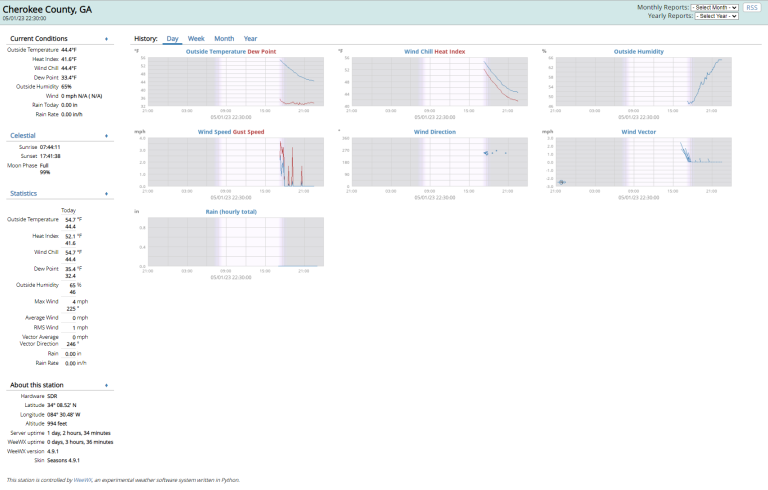Collapse the About this station section
The image size is (768, 490).
click(x=106, y=385)
